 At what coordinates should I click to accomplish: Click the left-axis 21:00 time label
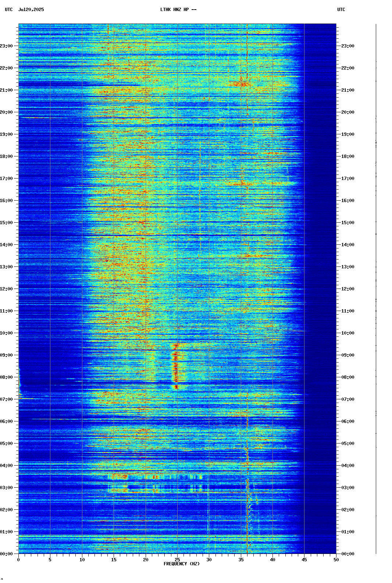point(6,90)
